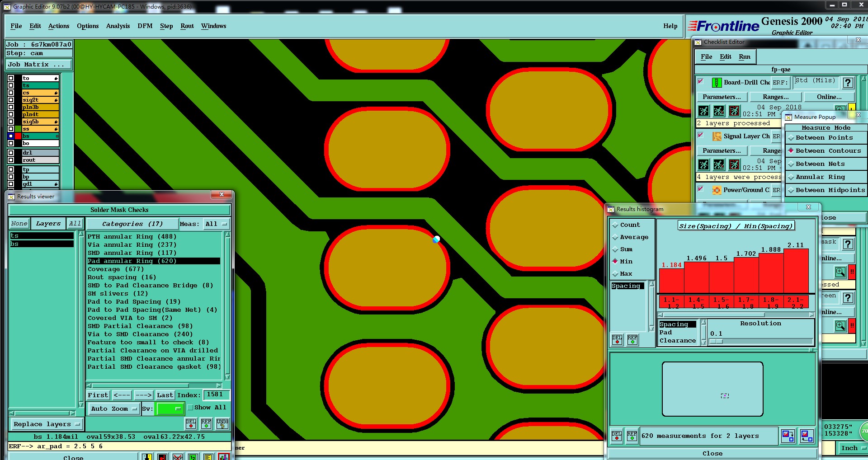Click DEL icon under Spacing list in histogram

pos(617,340)
